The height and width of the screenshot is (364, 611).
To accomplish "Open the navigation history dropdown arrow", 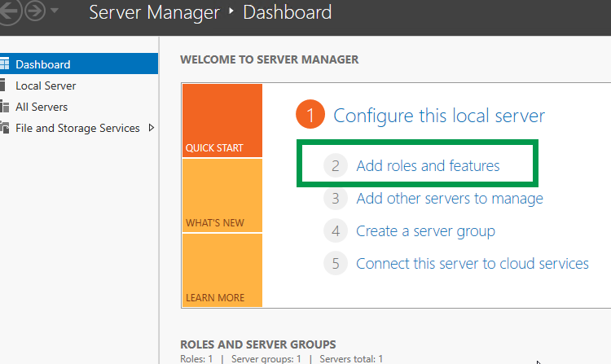I will 55,12.
